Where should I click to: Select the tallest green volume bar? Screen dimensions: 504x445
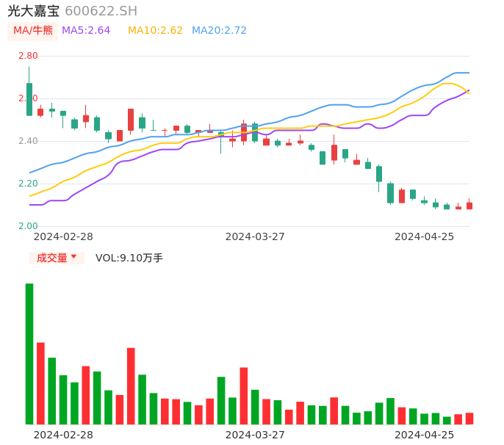tap(29, 353)
